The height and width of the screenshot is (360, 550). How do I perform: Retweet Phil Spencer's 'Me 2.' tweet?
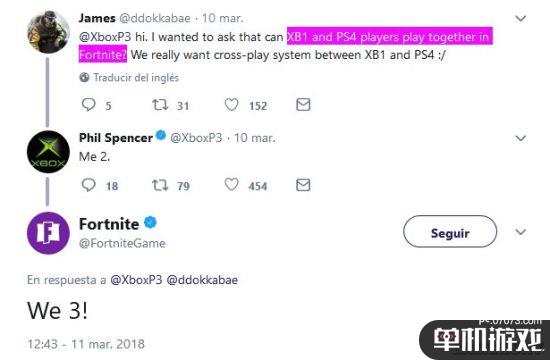[x=160, y=185]
